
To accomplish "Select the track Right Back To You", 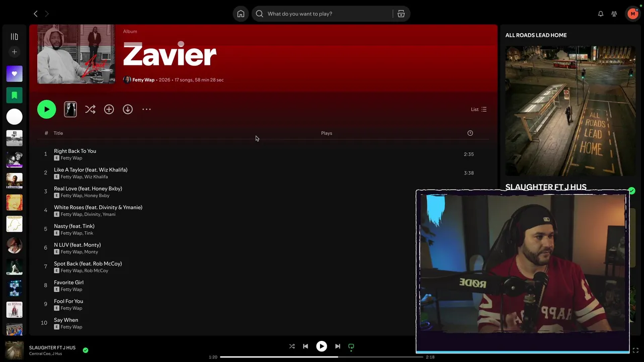I will tap(75, 151).
